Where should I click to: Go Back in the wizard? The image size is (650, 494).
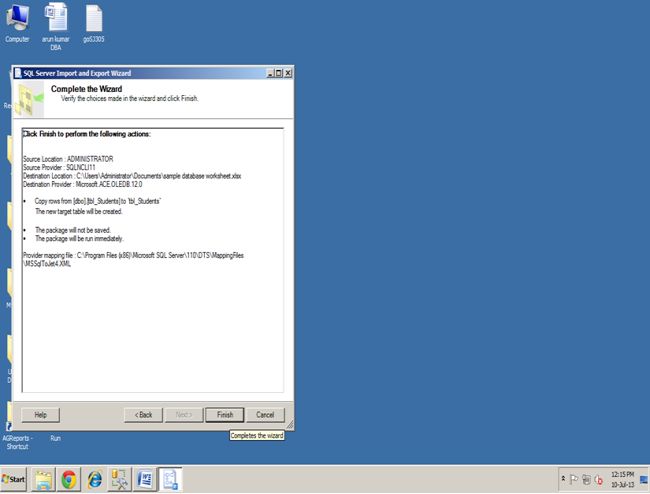point(143,415)
